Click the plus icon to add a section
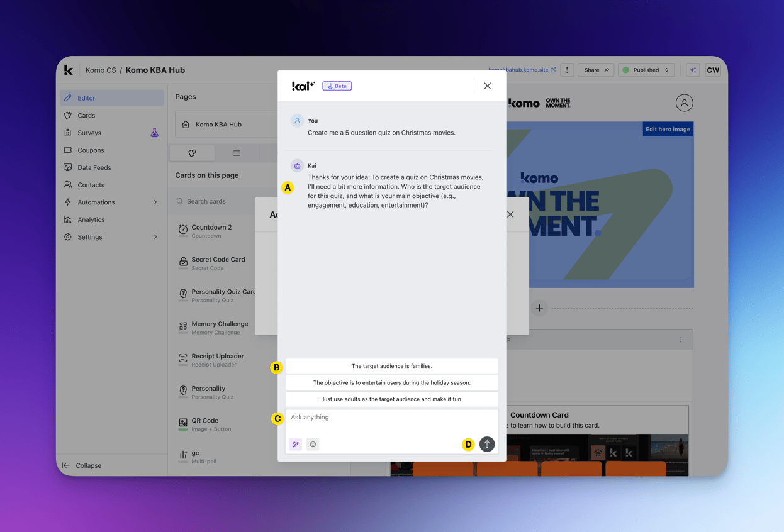The height and width of the screenshot is (532, 784). click(x=539, y=308)
